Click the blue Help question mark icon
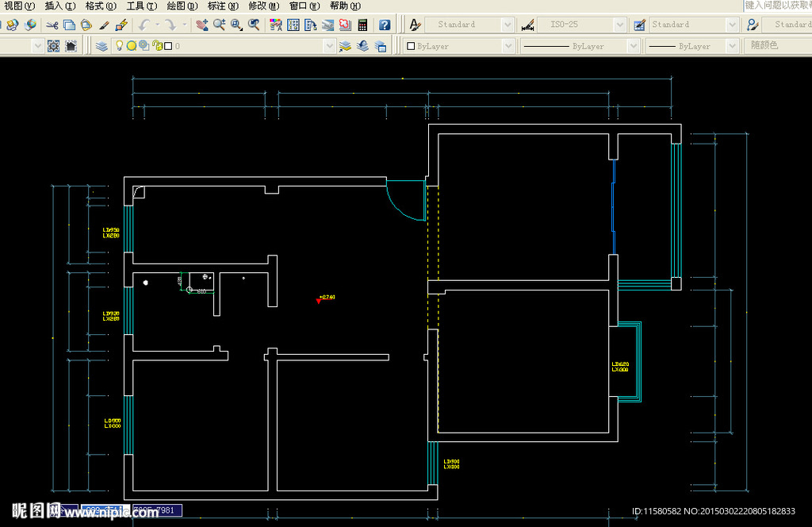Viewport: 812px width, 527px height. coord(385,25)
